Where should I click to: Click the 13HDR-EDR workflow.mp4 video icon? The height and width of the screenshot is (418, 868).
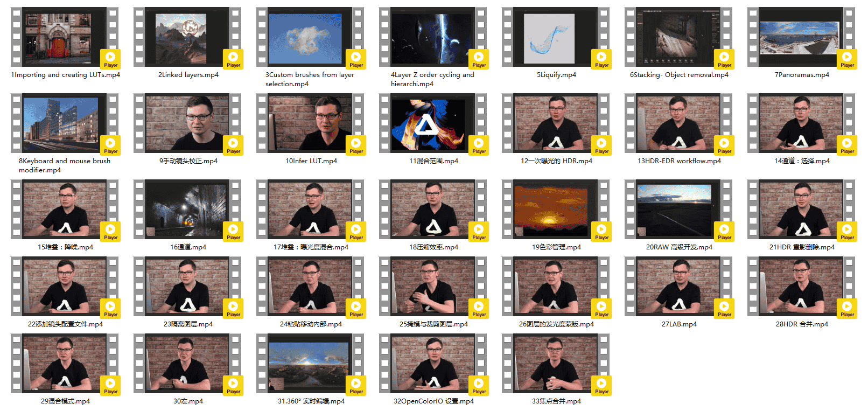click(x=678, y=123)
